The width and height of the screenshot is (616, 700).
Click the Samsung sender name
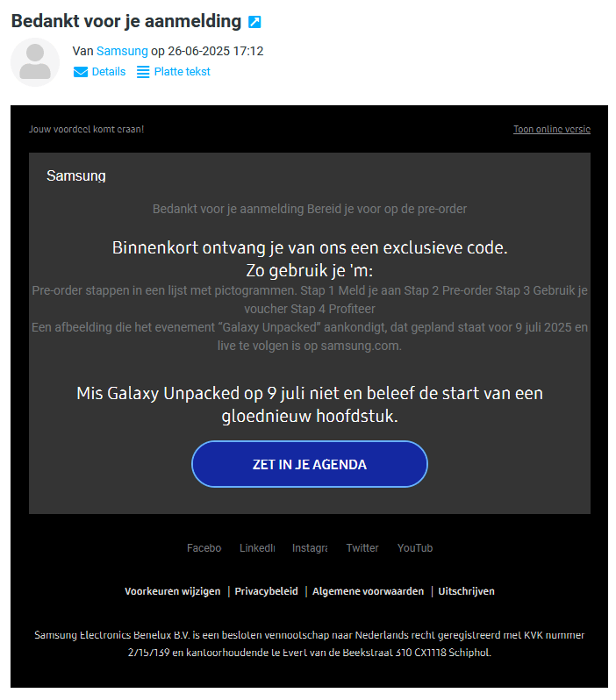[x=122, y=51]
